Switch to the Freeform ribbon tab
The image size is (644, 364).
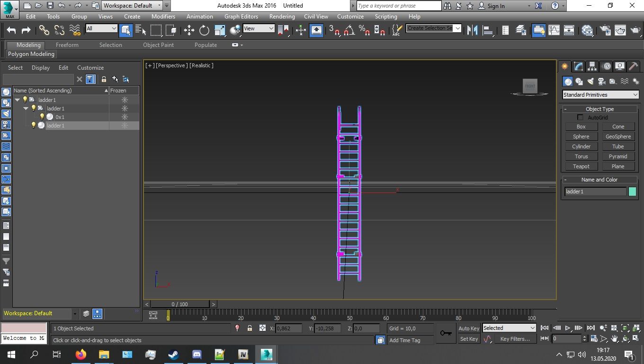67,45
